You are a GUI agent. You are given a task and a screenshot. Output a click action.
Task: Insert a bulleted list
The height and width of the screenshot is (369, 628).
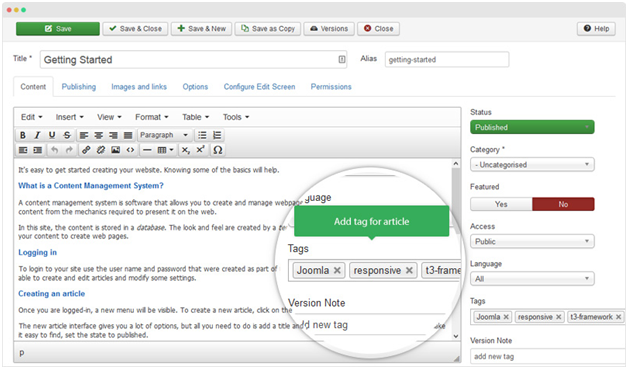coord(202,135)
